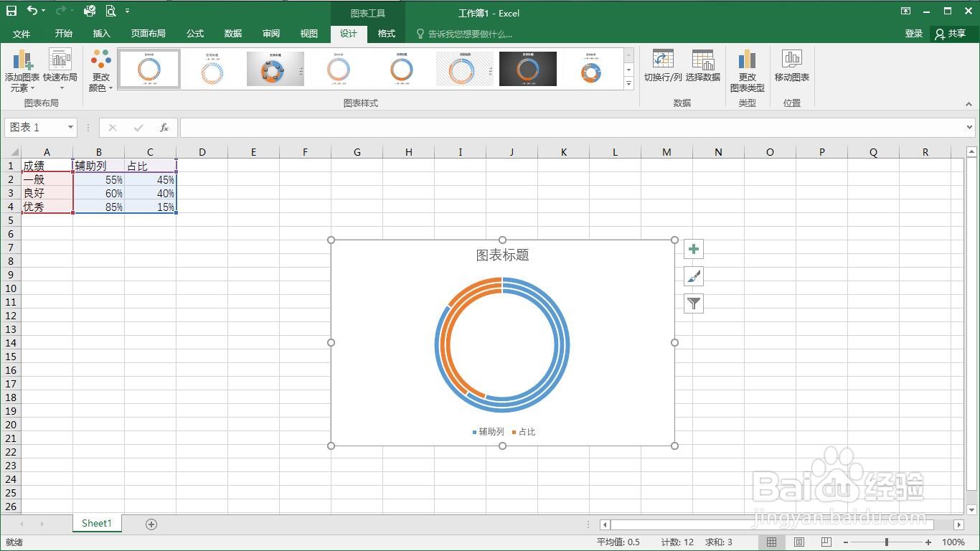The height and width of the screenshot is (551, 980).
Task: Click the chart elements plus button
Action: (694, 249)
